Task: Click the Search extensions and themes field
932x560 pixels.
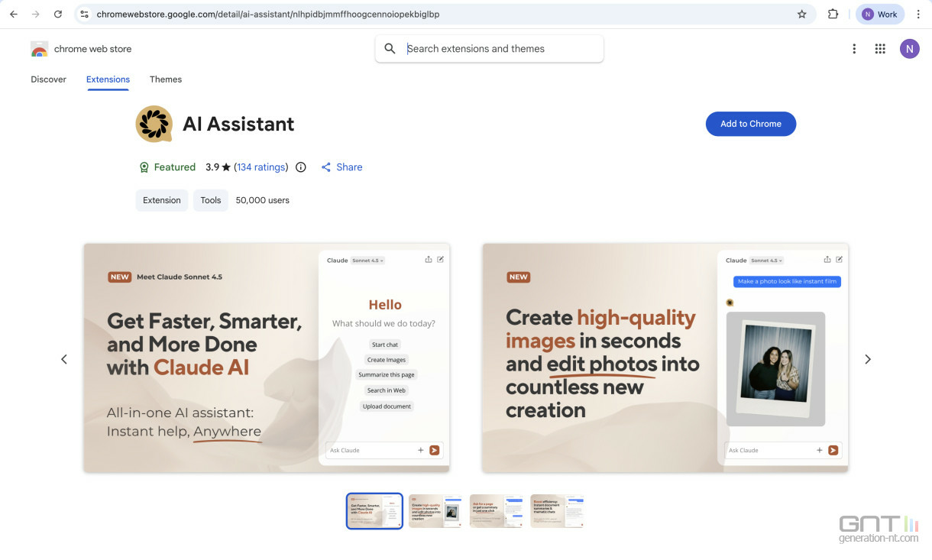Action: (489, 49)
